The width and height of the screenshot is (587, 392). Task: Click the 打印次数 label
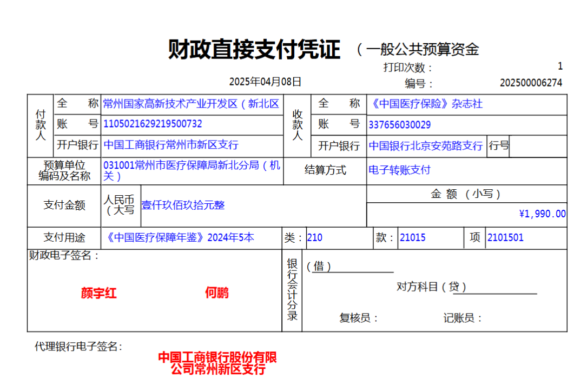pyautogui.click(x=408, y=68)
